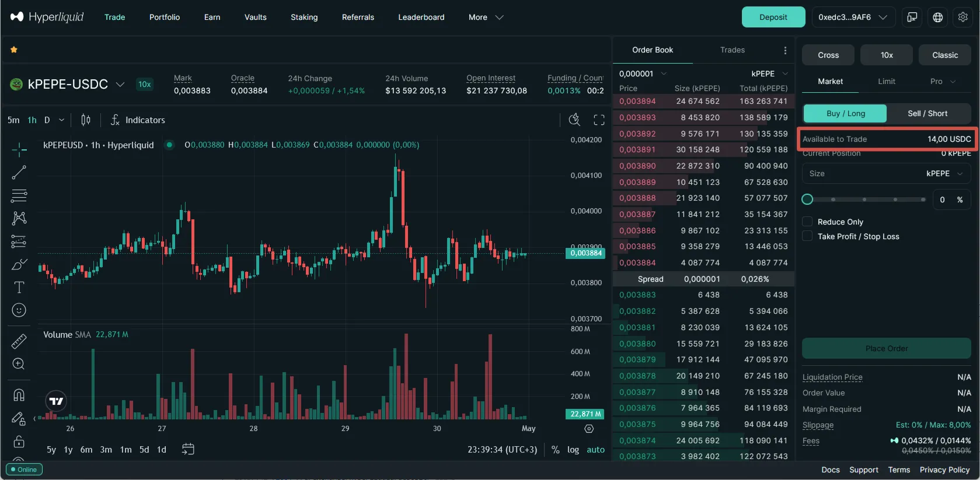
Task: Switch to the Limit order tab
Action: click(x=887, y=82)
